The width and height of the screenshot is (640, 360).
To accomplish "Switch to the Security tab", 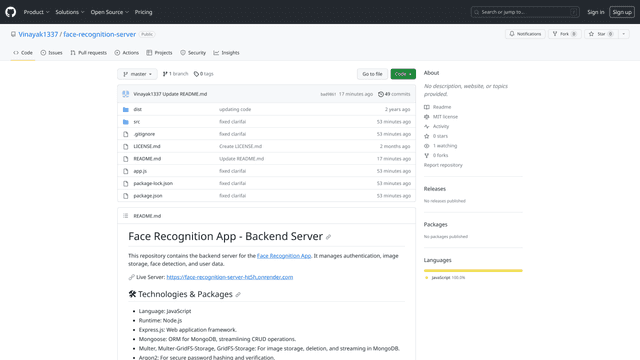I will point(193,53).
